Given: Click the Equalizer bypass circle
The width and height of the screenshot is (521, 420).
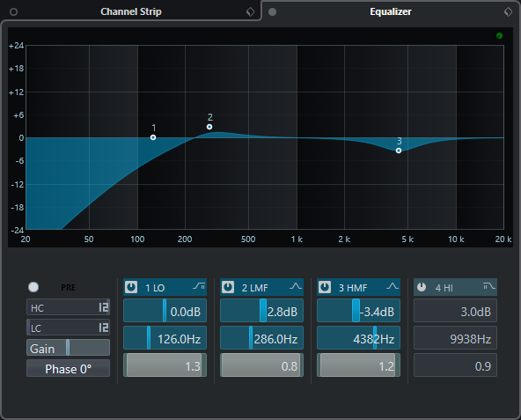Looking at the screenshot, I should click(272, 12).
